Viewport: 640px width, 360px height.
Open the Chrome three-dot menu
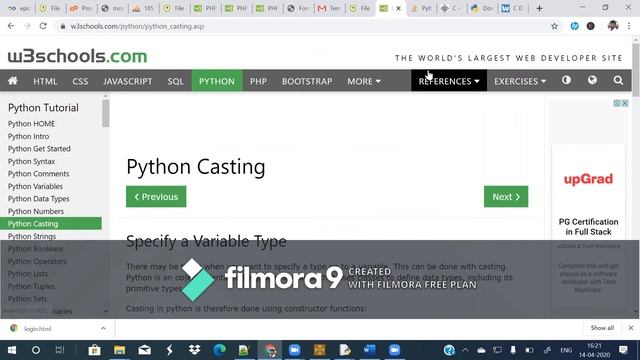click(x=629, y=26)
